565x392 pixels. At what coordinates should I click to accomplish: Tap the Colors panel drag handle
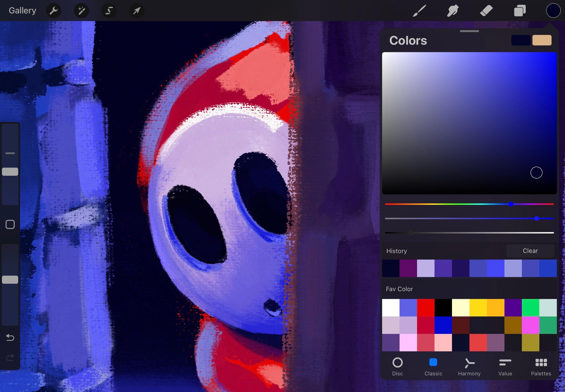(469, 31)
